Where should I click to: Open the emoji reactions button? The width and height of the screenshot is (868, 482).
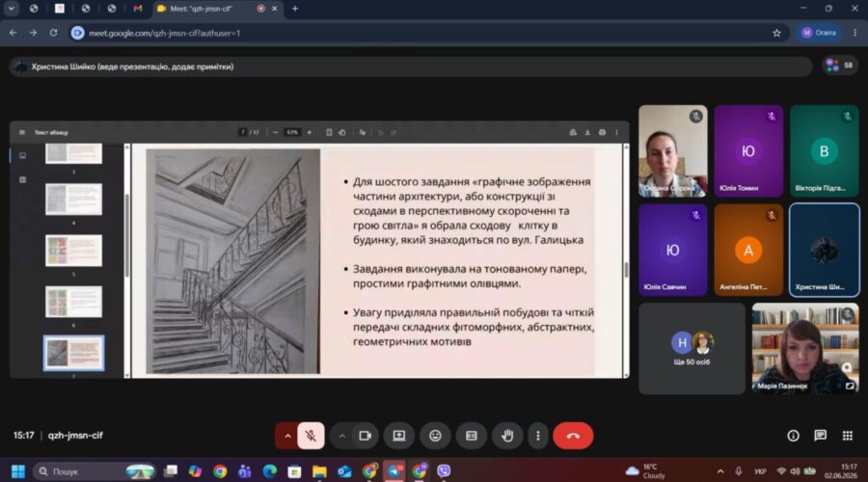click(435, 436)
